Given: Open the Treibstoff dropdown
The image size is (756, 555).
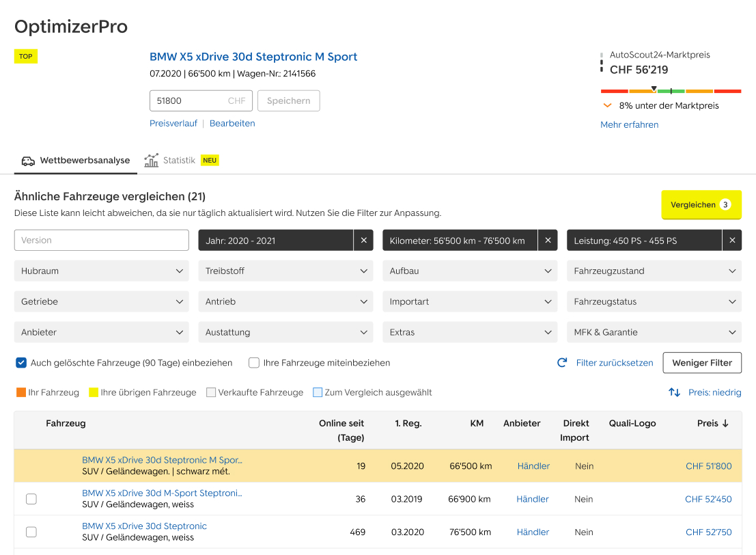Looking at the screenshot, I should (x=285, y=271).
